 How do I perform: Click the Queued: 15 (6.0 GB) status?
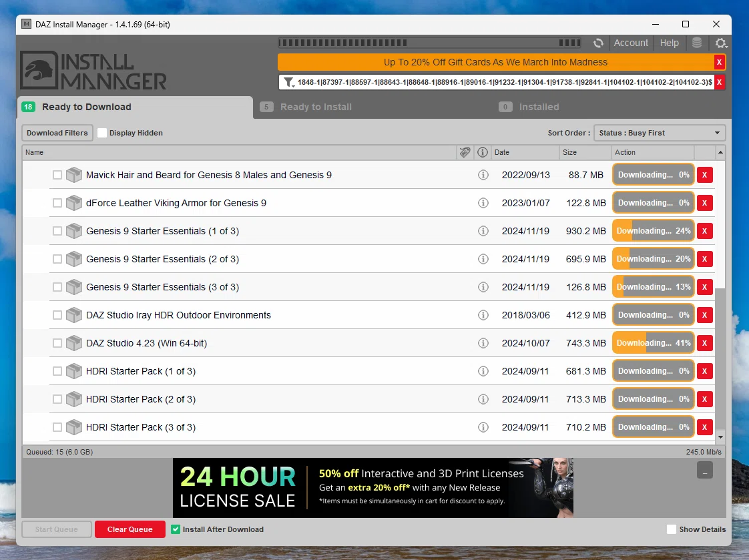[59, 452]
